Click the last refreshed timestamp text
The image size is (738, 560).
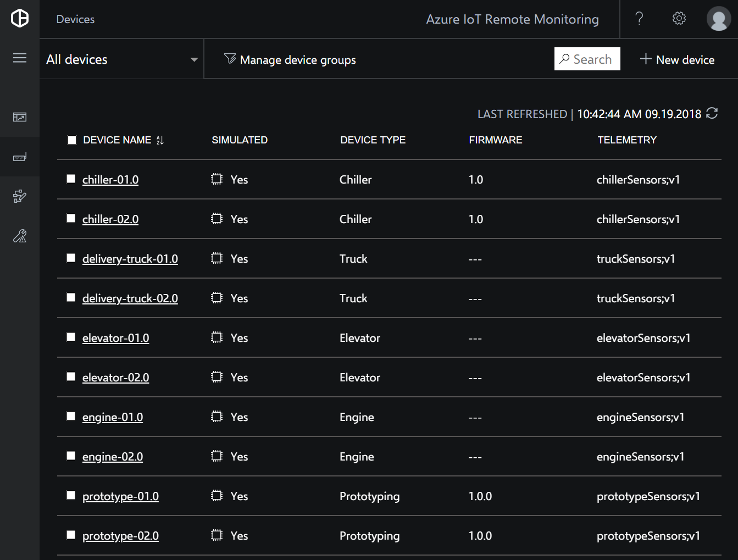639,114
